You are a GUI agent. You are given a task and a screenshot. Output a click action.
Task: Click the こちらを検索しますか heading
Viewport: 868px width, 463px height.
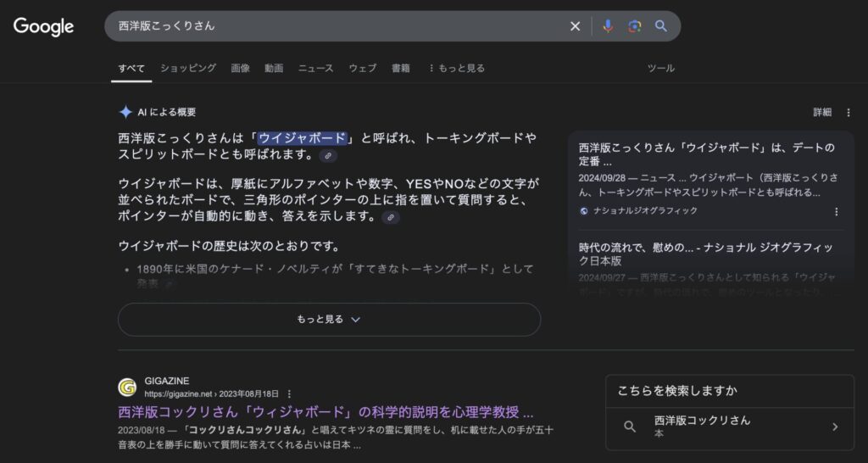(677, 390)
